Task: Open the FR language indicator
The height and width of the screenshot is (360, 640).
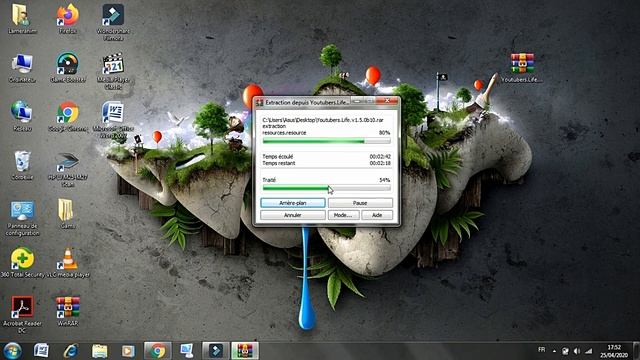Action: (x=541, y=350)
